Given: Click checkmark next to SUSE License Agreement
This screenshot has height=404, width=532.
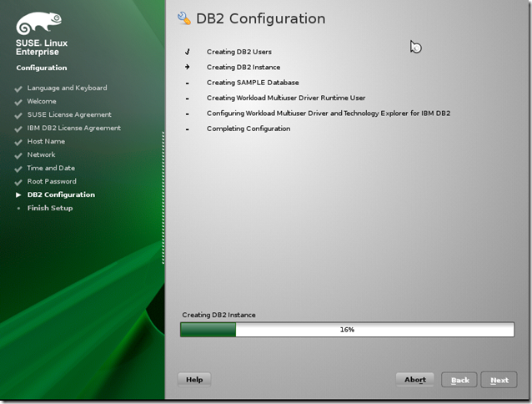Looking at the screenshot, I should 18,116.
